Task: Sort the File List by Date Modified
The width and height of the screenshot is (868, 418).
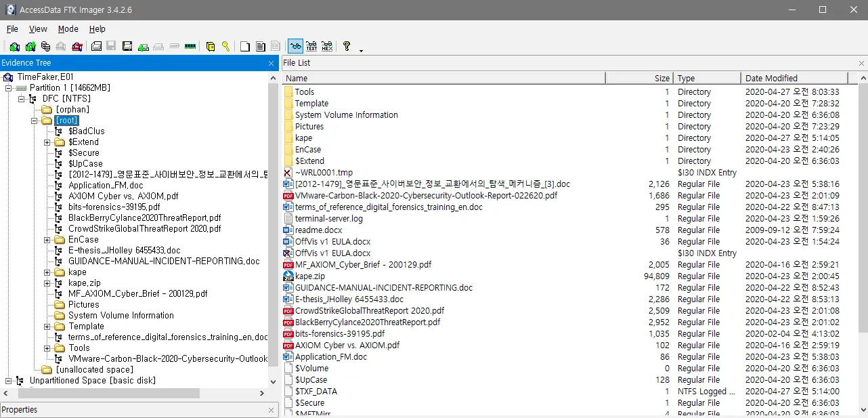Action: pos(794,78)
